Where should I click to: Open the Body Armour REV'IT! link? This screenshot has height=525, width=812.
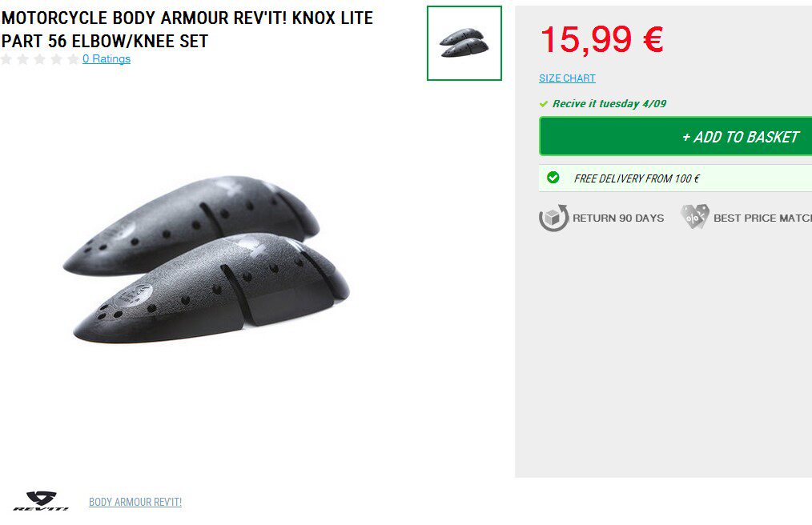(x=135, y=502)
